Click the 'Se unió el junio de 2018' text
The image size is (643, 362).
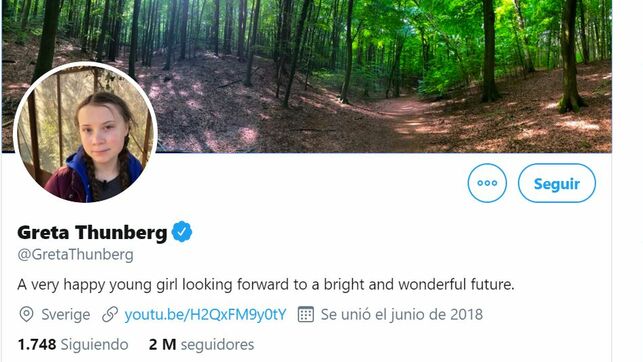(x=402, y=315)
